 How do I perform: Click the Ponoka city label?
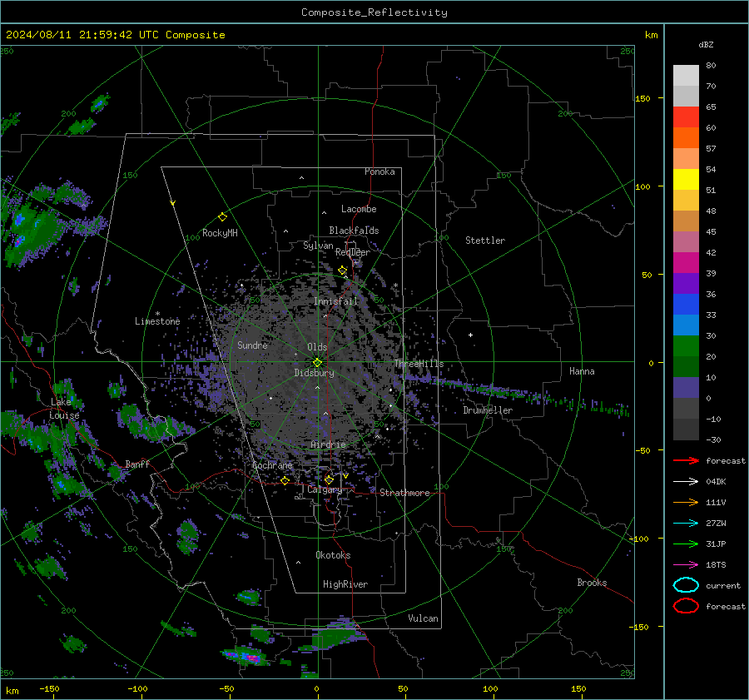pyautogui.click(x=379, y=171)
